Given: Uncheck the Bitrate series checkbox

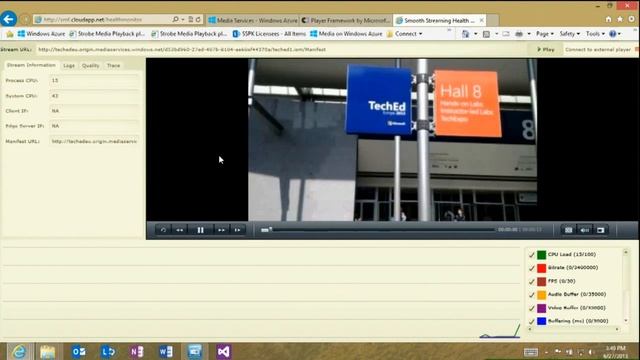Looking at the screenshot, I should coord(531,268).
